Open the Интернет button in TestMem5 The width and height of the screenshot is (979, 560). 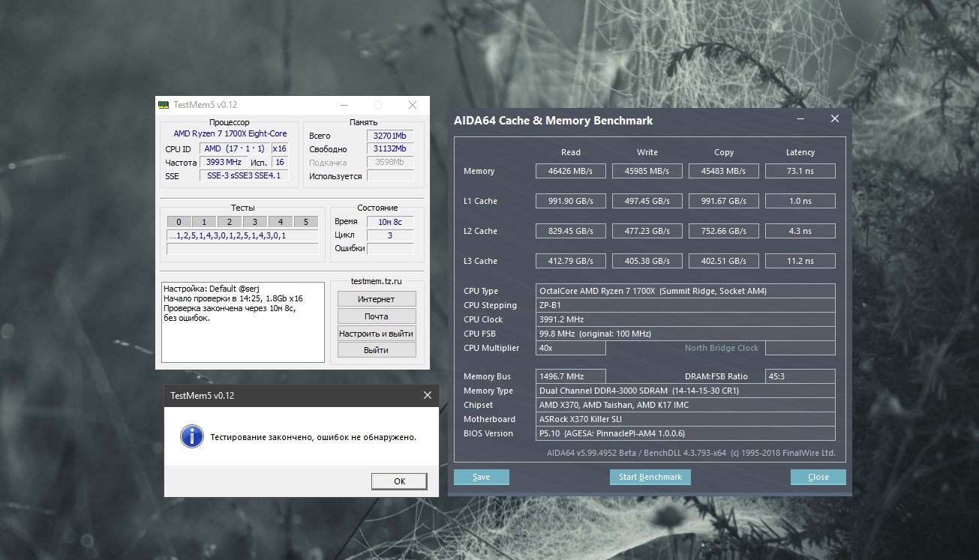coord(377,299)
